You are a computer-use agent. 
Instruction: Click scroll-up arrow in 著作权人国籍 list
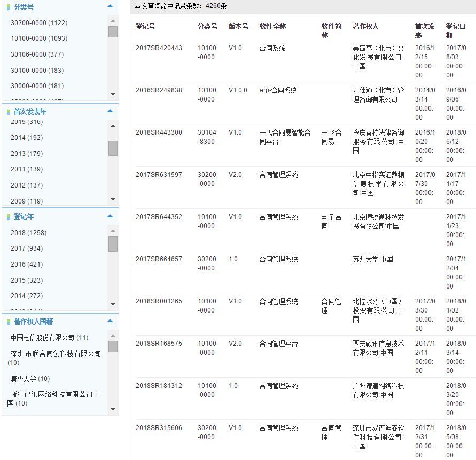[113, 336]
